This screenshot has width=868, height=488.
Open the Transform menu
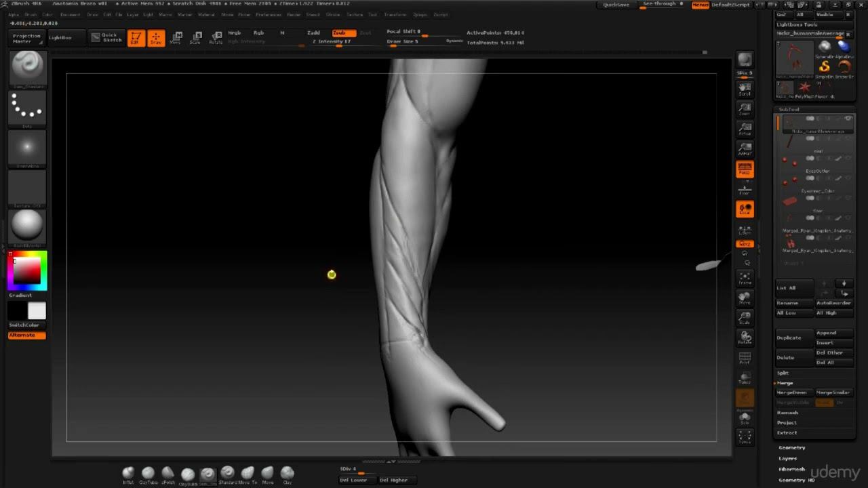click(x=395, y=14)
